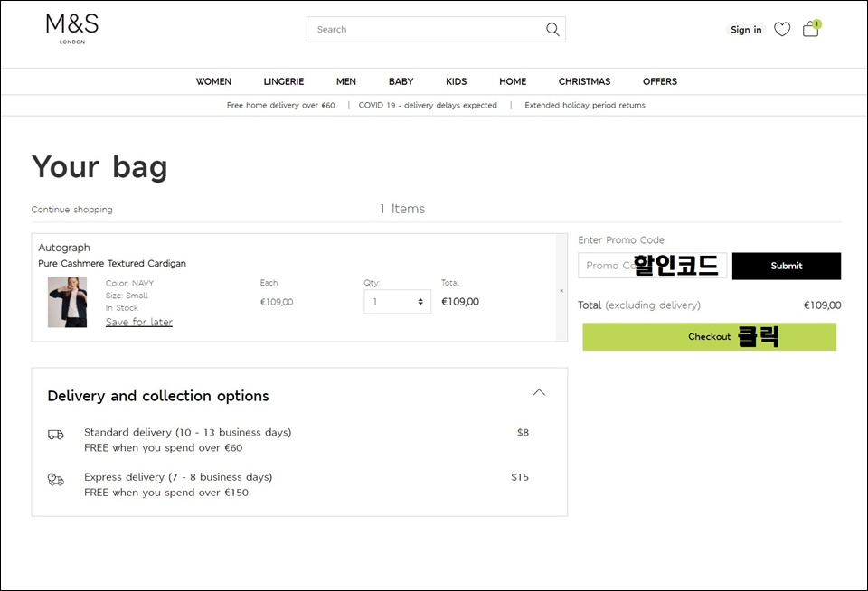Open the wishlist heart icon

pos(781,29)
